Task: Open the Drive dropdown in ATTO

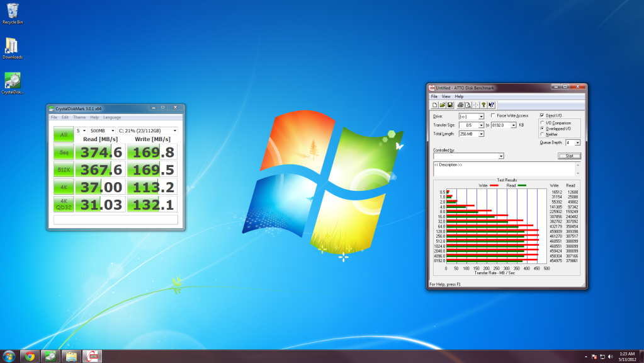Action: click(x=482, y=117)
